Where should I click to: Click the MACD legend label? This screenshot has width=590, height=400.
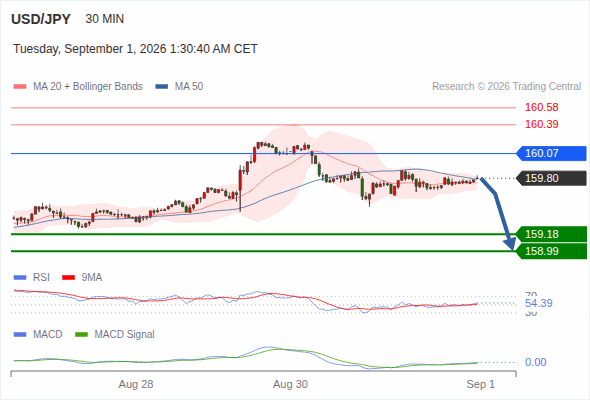tap(48, 335)
